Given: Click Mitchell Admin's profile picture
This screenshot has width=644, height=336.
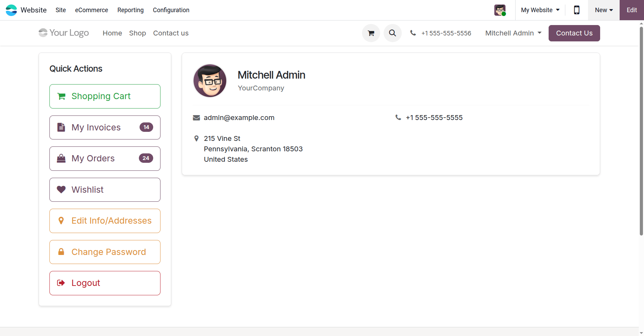Looking at the screenshot, I should 210,81.
